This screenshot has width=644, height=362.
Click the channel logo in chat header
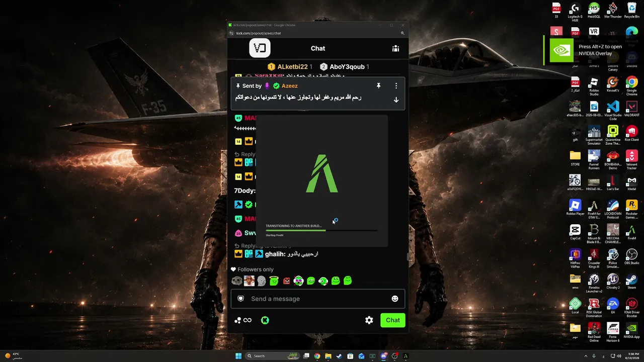tap(260, 48)
